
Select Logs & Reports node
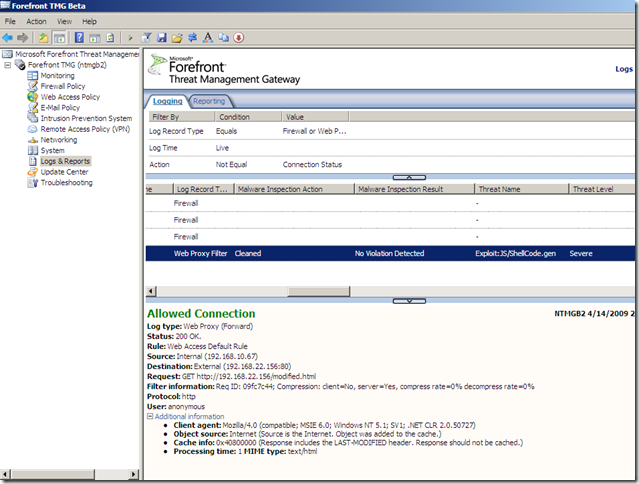[65, 161]
